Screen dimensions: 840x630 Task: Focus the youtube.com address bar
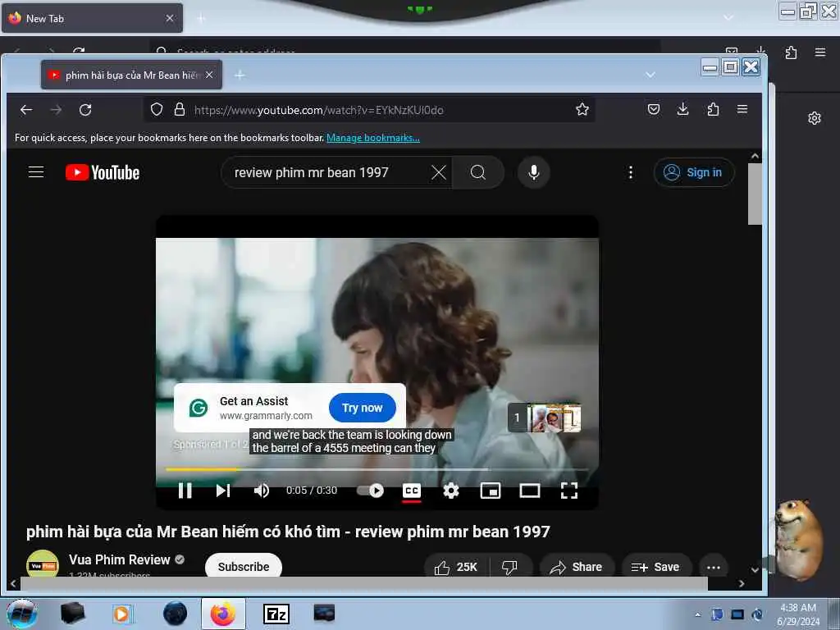click(x=370, y=110)
